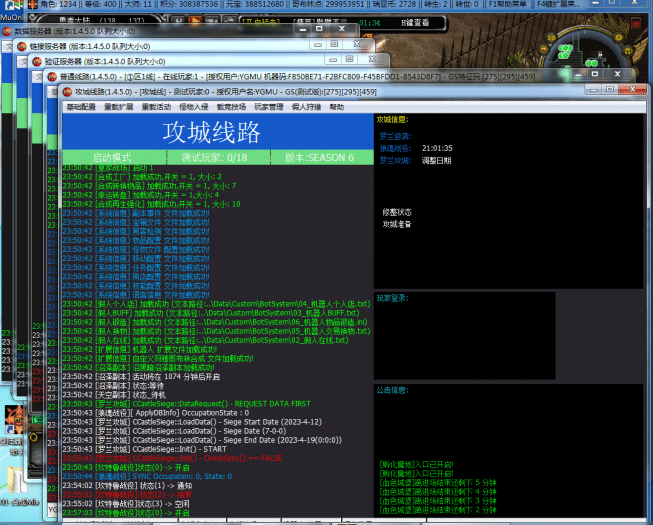This screenshot has width=653, height=525.
Task: Click the 测试玩家 0/18 counter panel
Action: (214, 157)
